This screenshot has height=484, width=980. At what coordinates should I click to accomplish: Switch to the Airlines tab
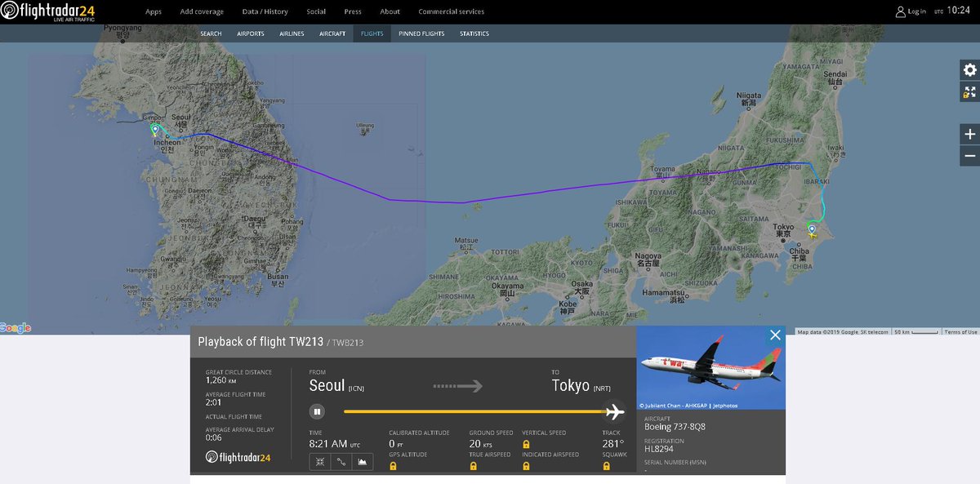(x=292, y=33)
